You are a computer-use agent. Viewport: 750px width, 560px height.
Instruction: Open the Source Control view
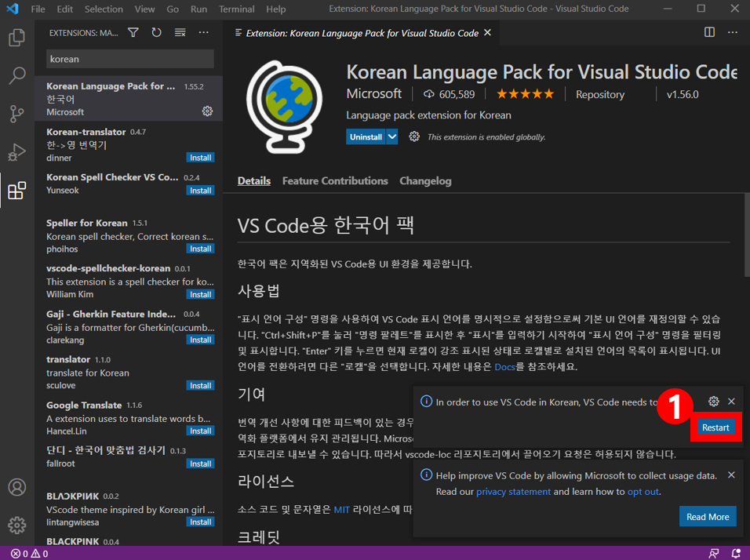coord(16,114)
